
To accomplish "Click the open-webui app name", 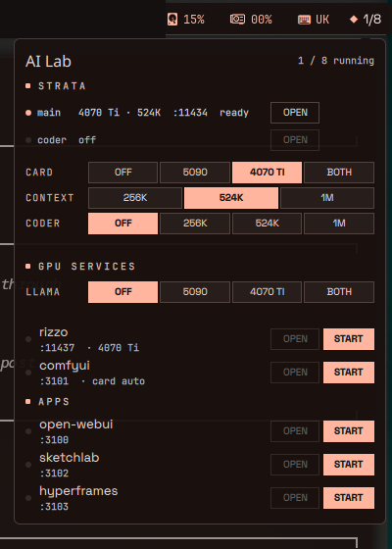I will (x=76, y=424).
